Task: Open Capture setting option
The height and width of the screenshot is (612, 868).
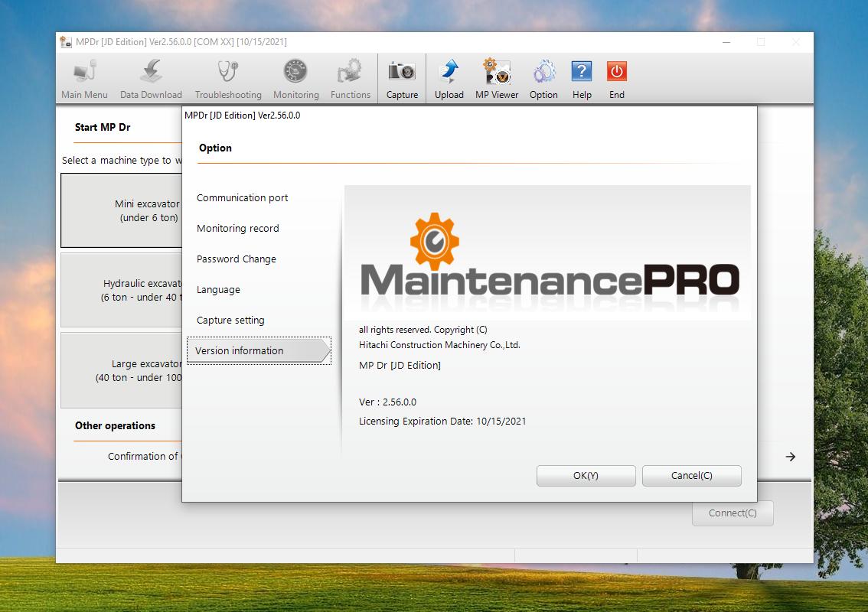Action: (230, 320)
